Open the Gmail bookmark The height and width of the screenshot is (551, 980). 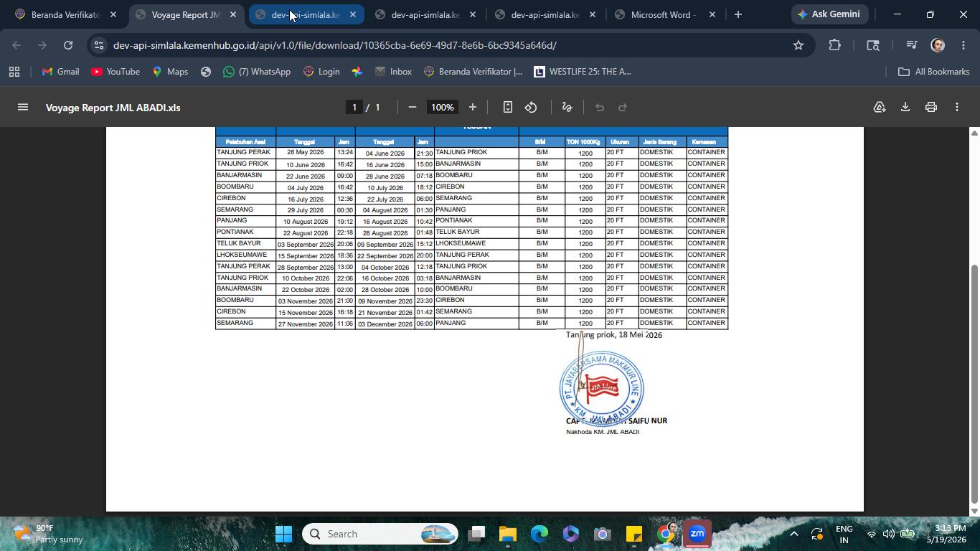(x=60, y=72)
